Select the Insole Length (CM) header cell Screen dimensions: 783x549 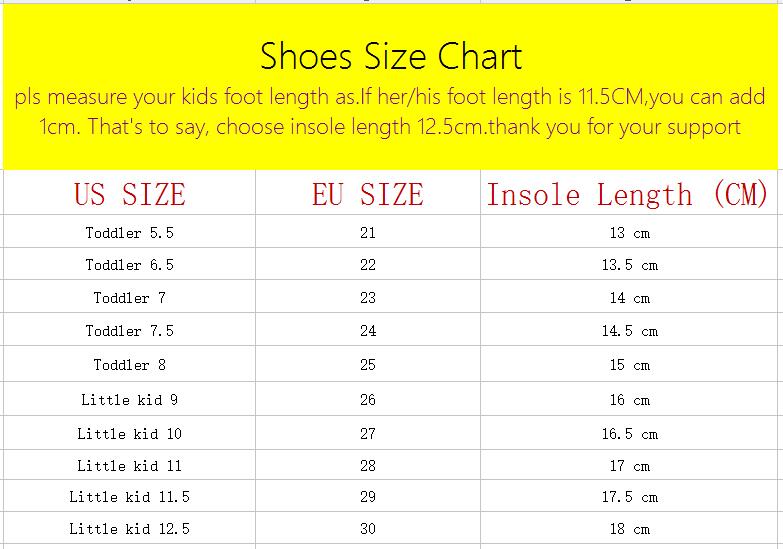tap(627, 194)
